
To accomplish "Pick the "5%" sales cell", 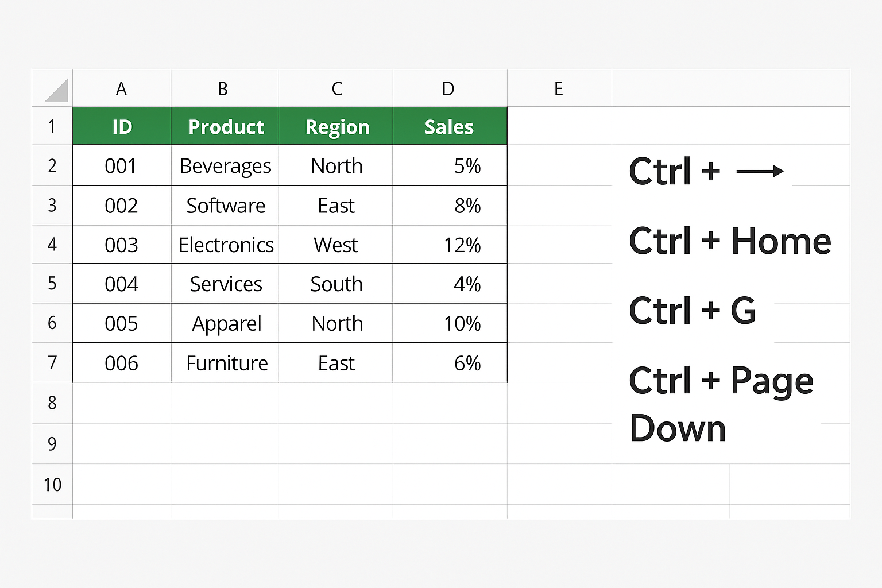I will [450, 165].
